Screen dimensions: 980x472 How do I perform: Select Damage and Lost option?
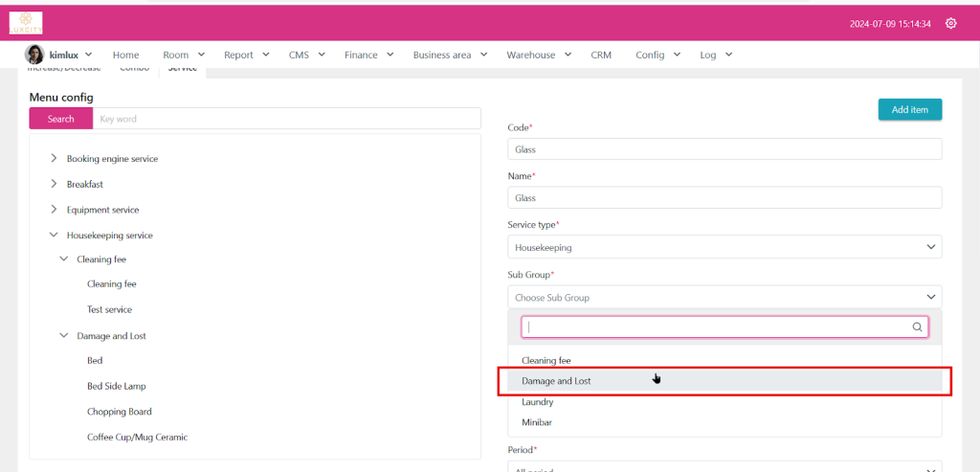pos(556,381)
